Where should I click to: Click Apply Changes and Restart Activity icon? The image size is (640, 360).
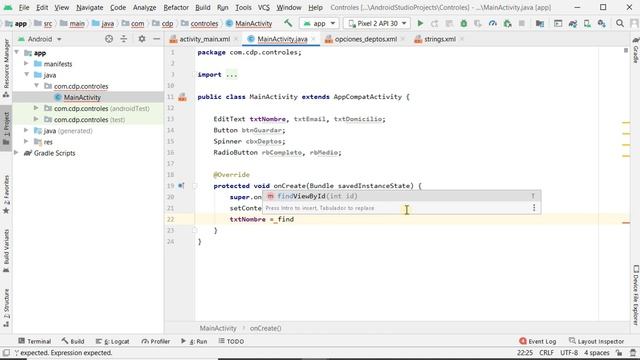coord(434,23)
